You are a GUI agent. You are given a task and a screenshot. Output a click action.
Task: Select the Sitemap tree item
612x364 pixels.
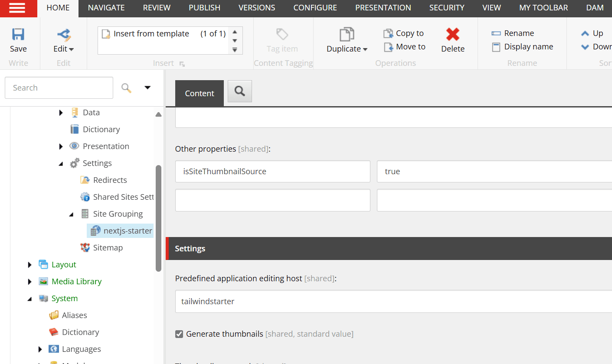tap(108, 247)
